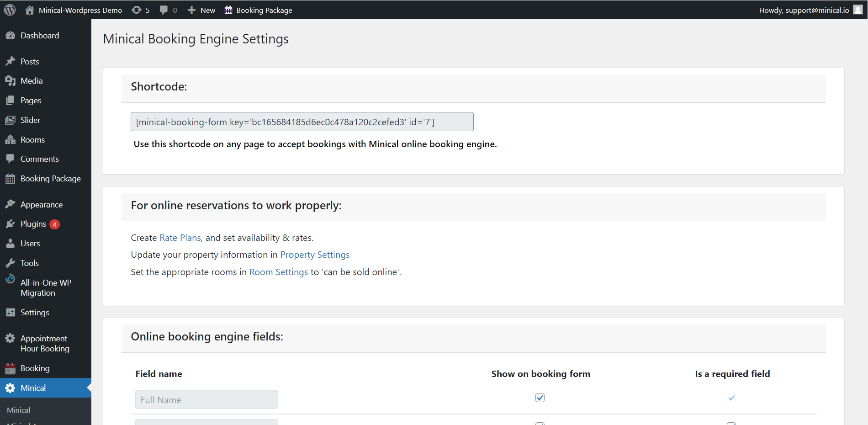Click the Rooms icon in sidebar
Image resolution: width=868 pixels, height=425 pixels.
10,140
